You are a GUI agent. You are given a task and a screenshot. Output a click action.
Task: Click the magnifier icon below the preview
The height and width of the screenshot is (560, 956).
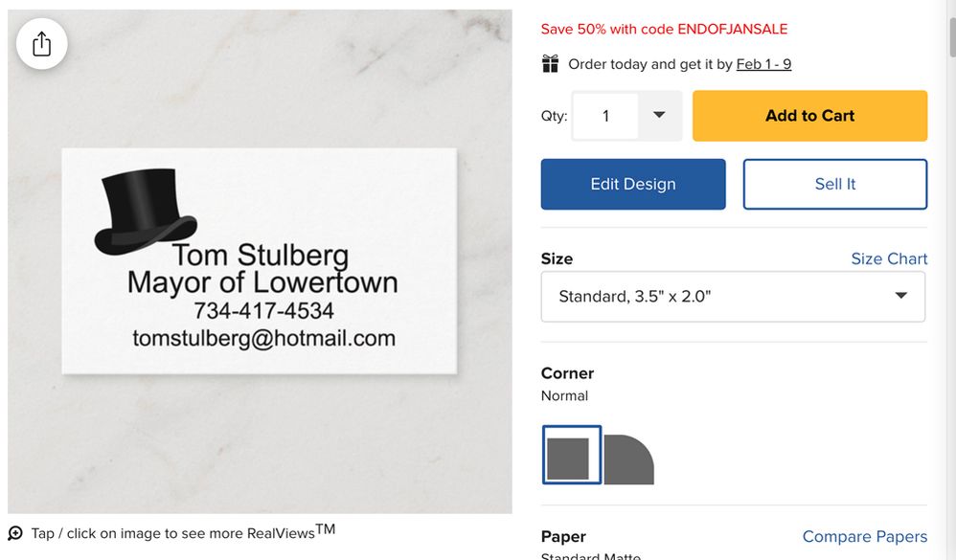coord(15,533)
